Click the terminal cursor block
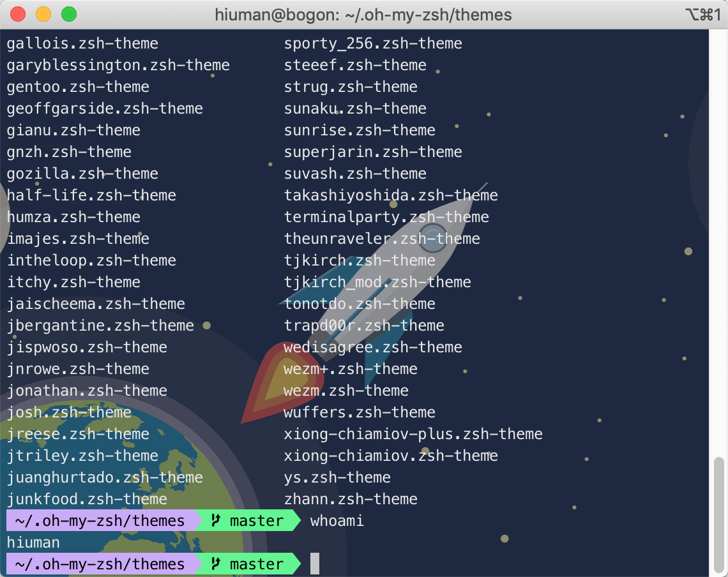Screen dimensions: 728x577 pyautogui.click(x=314, y=564)
